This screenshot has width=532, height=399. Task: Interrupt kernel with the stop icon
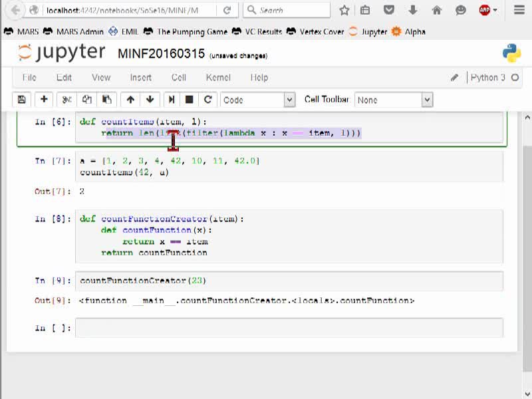[190, 100]
